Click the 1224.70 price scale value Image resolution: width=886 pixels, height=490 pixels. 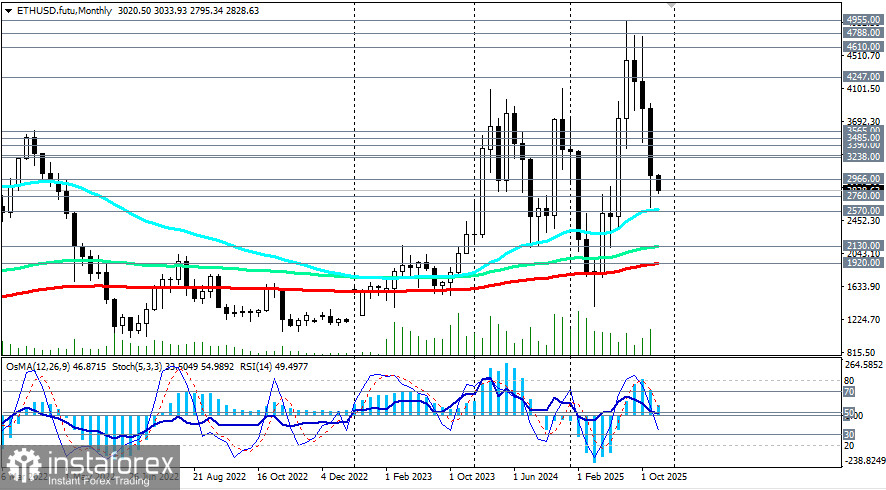tap(864, 319)
